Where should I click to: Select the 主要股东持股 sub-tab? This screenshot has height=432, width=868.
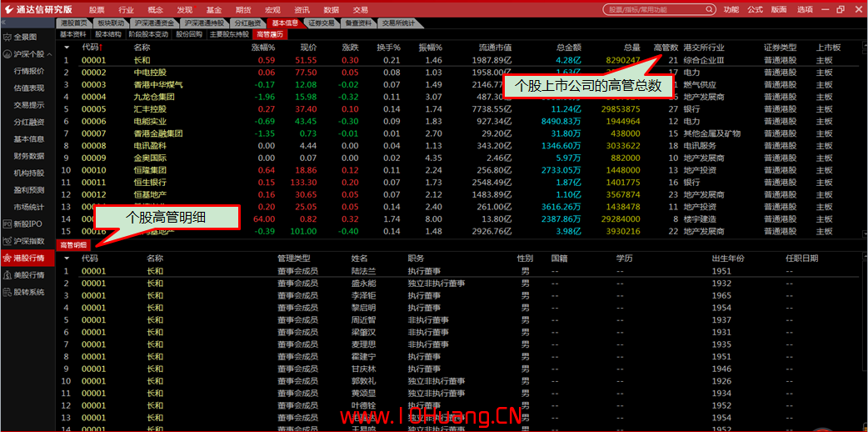[230, 34]
